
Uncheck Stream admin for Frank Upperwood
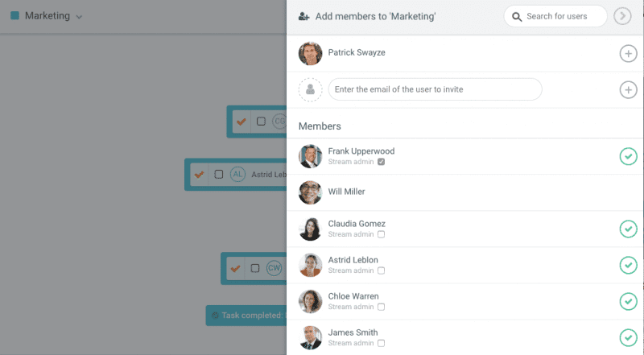click(x=382, y=162)
